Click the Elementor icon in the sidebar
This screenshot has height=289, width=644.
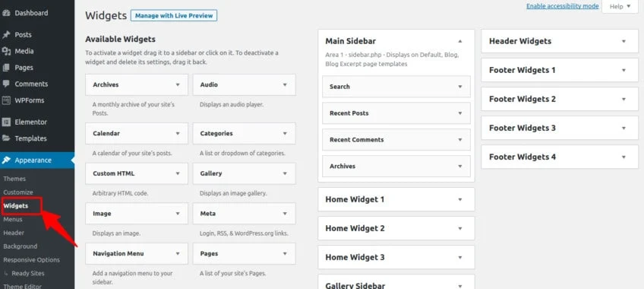[x=6, y=122]
